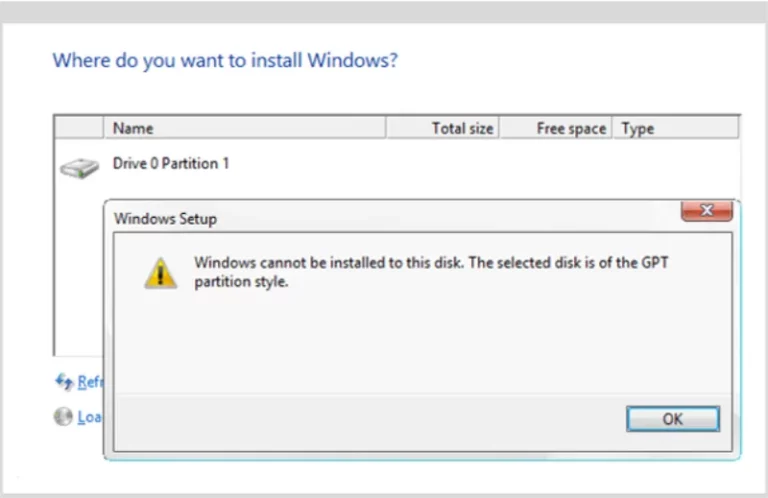The height and width of the screenshot is (498, 768).
Task: Sort by the Type column header
Action: click(675, 128)
